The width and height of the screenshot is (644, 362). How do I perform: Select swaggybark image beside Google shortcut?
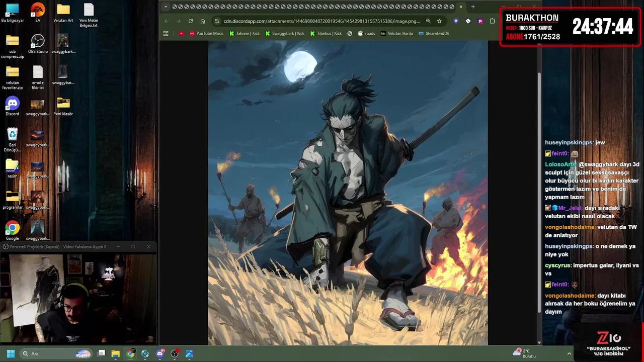38,231
